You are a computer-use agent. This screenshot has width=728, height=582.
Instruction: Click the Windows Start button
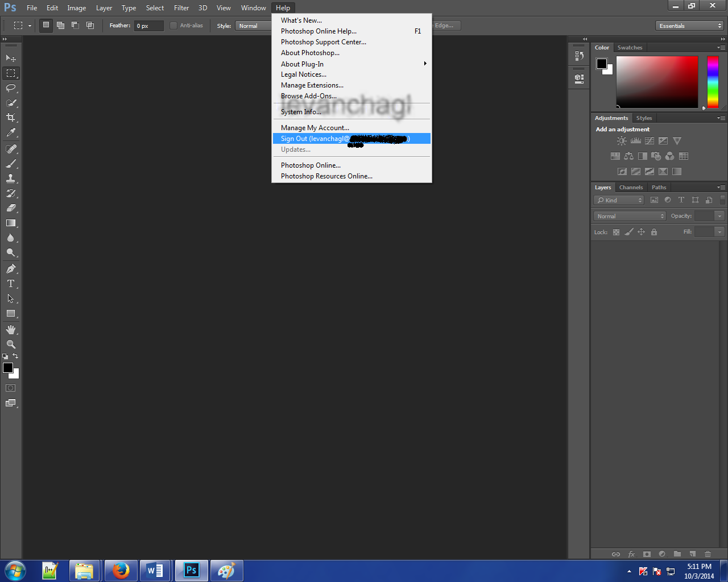tap(15, 571)
